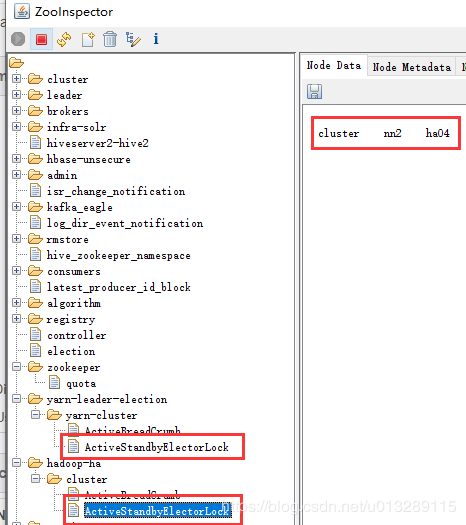Click the quota document icon
Viewport: 466px width, 525px height.
[x=55, y=382]
